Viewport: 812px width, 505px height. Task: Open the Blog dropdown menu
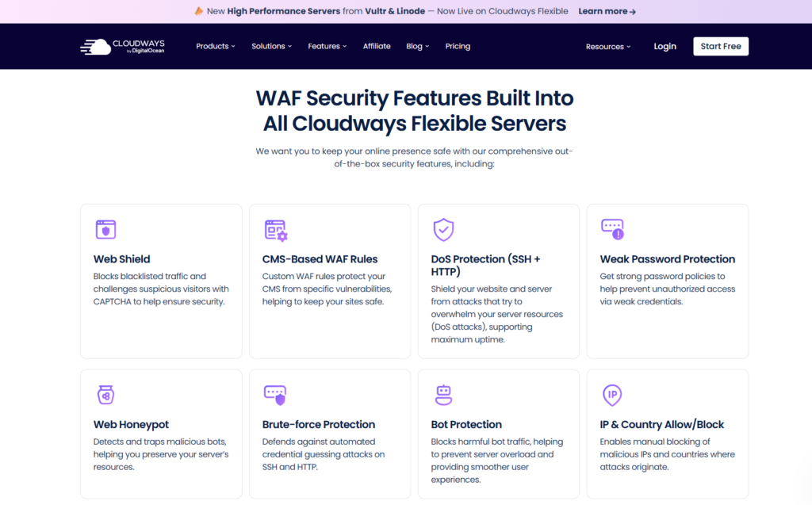click(x=417, y=47)
